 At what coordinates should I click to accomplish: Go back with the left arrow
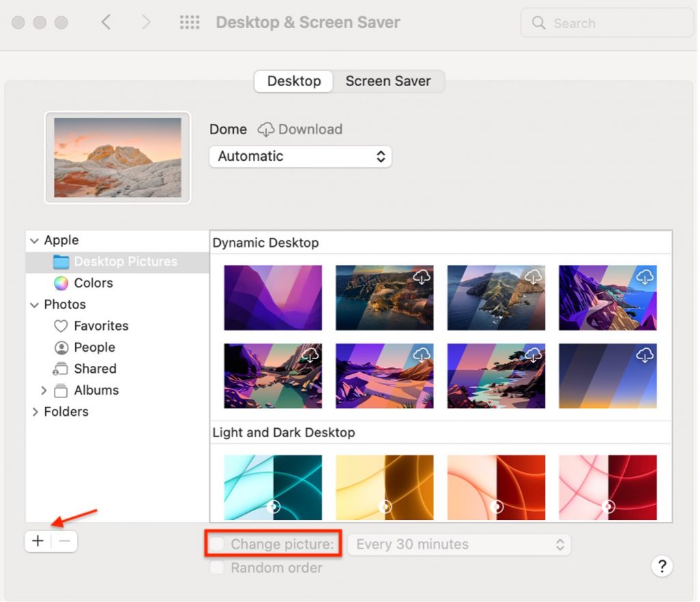pos(106,23)
